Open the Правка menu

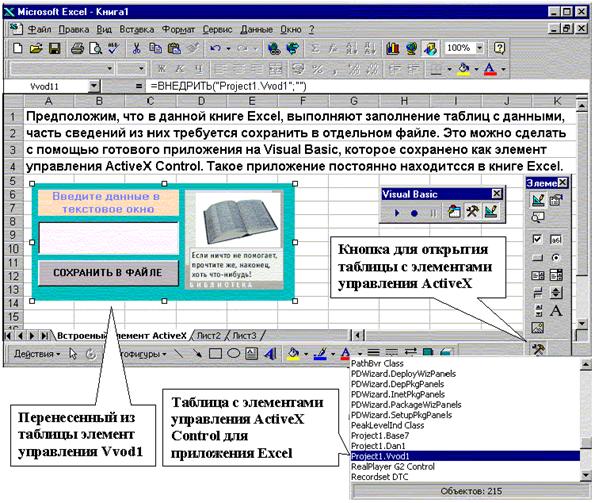tap(74, 29)
